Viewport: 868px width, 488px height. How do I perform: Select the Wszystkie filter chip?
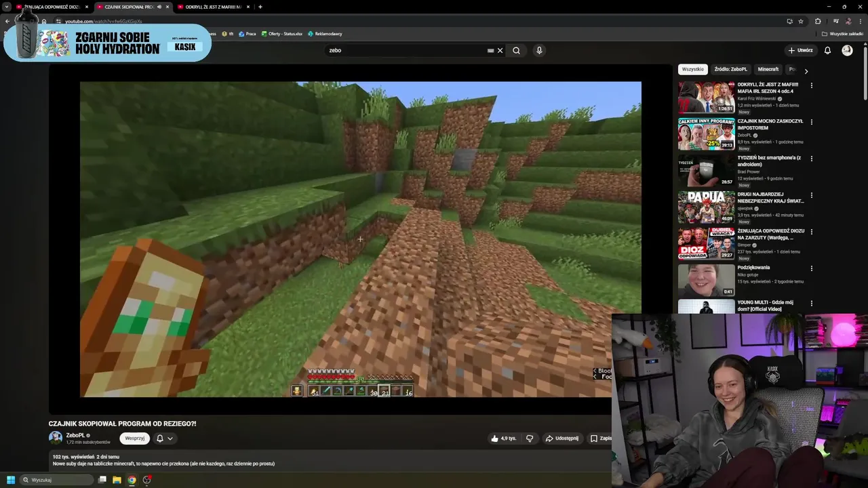click(x=693, y=69)
